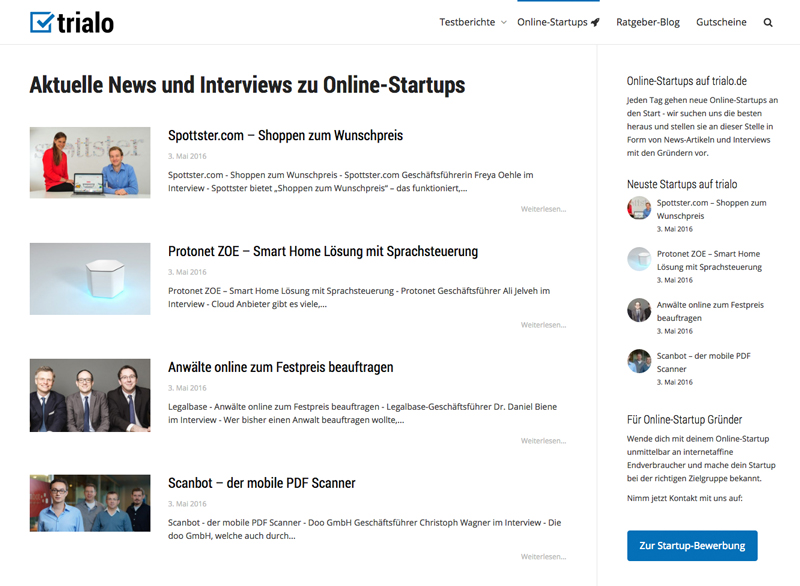
Task: Open the Gutscheine menu item
Action: tap(721, 22)
